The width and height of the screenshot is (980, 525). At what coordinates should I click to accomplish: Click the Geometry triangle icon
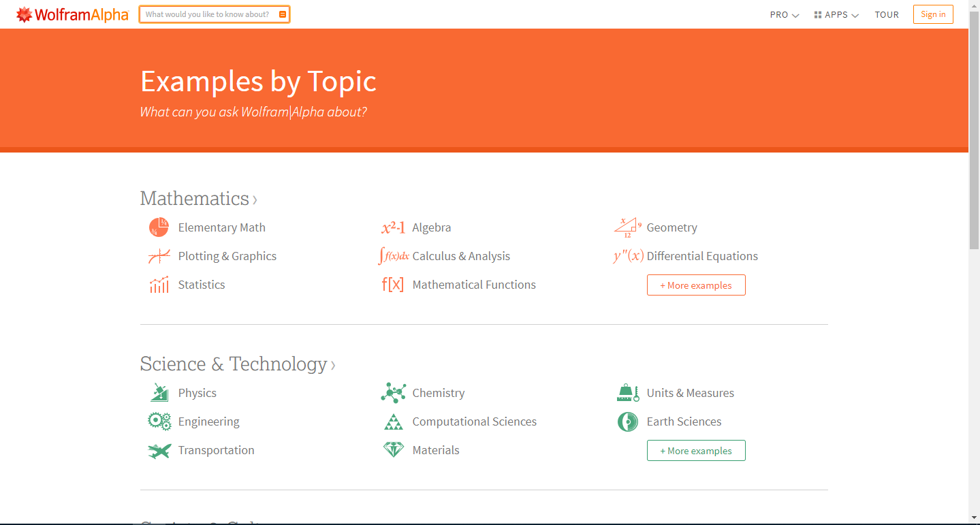(627, 227)
